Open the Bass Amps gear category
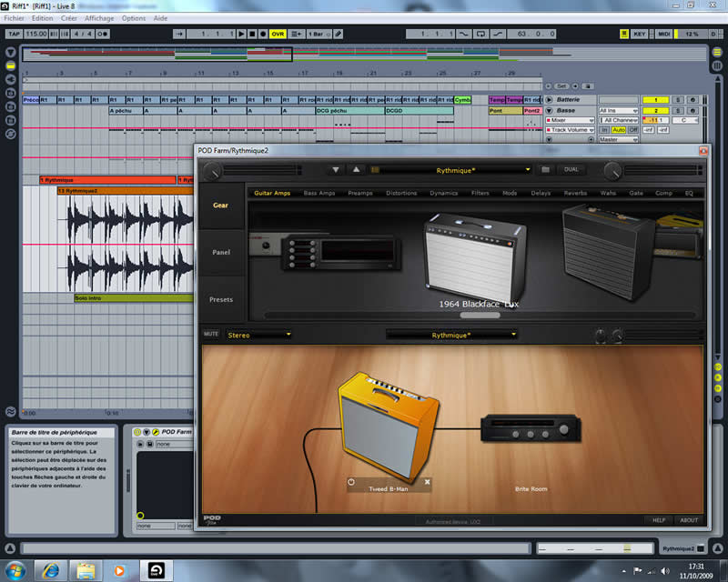Image resolution: width=728 pixels, height=582 pixels. point(319,193)
